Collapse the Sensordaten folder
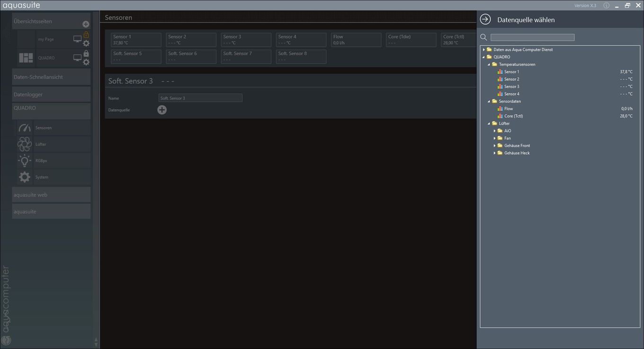 (489, 101)
